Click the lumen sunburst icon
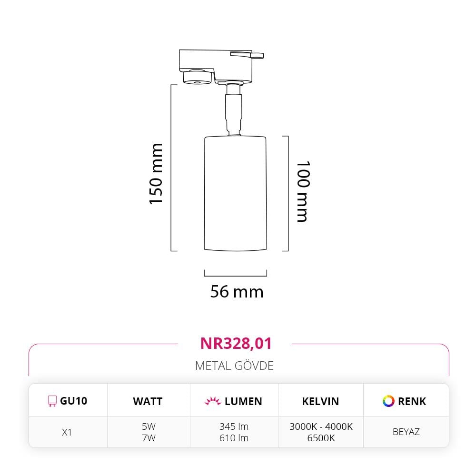The image size is (476, 476). [213, 401]
